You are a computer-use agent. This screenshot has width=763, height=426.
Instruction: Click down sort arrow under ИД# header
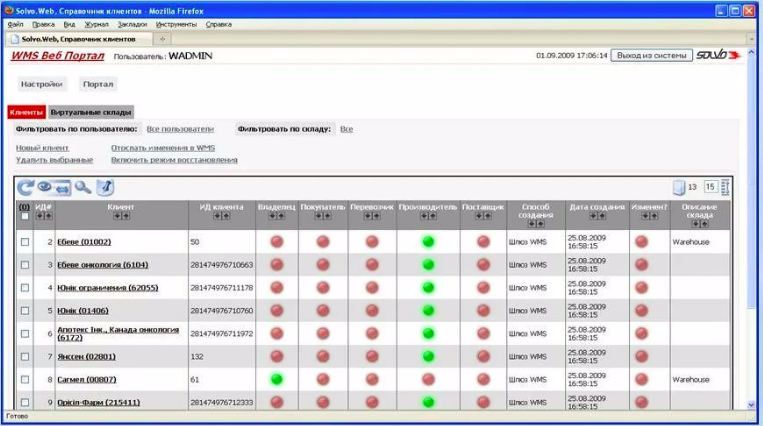click(39, 216)
